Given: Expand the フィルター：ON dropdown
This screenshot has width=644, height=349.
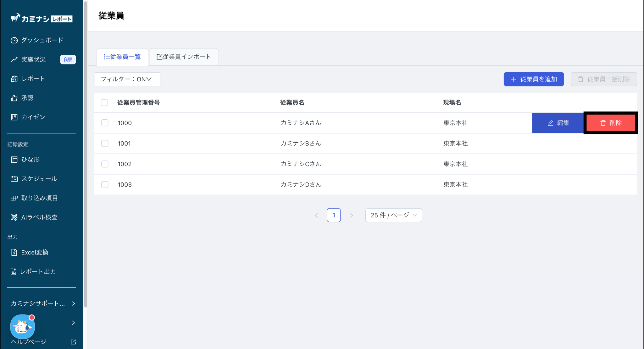Looking at the screenshot, I should 127,79.
